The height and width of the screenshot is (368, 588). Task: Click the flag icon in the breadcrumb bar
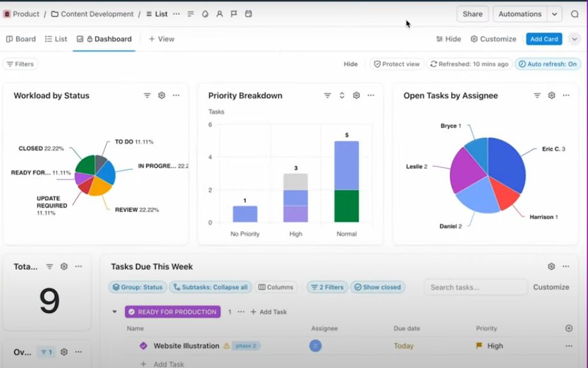click(x=234, y=14)
